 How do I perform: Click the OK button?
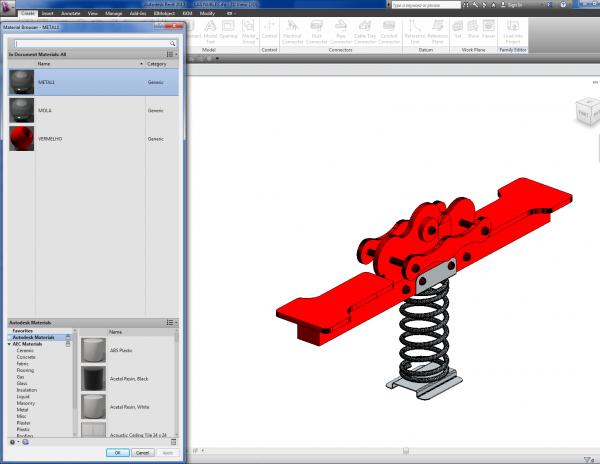(117, 453)
